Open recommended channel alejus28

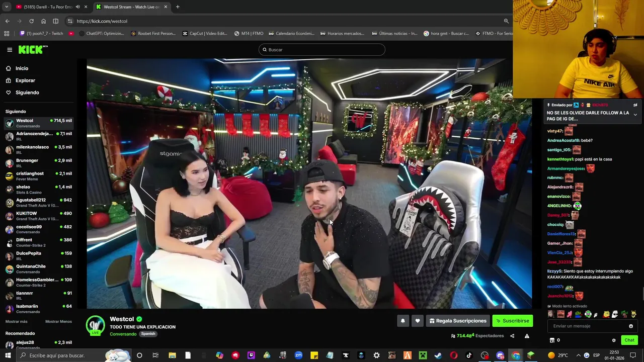(x=38, y=345)
